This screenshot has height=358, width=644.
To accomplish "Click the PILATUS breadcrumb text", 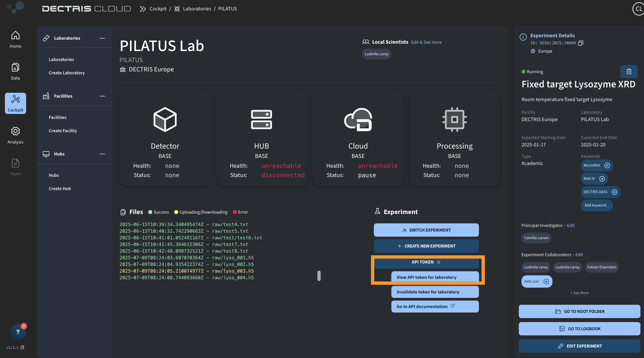I will point(228,9).
